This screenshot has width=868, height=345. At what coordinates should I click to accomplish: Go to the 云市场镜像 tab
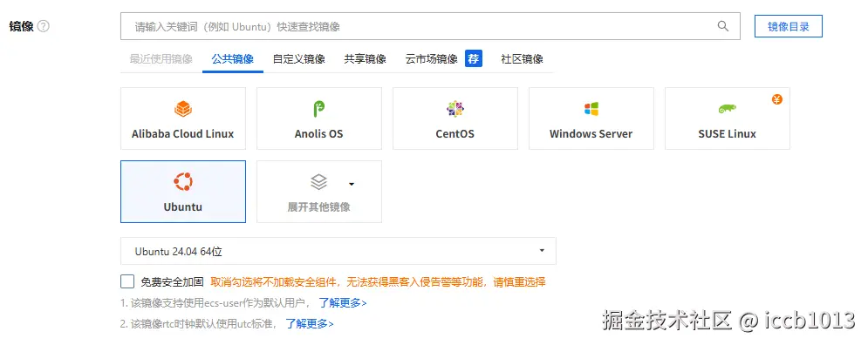[x=431, y=59]
